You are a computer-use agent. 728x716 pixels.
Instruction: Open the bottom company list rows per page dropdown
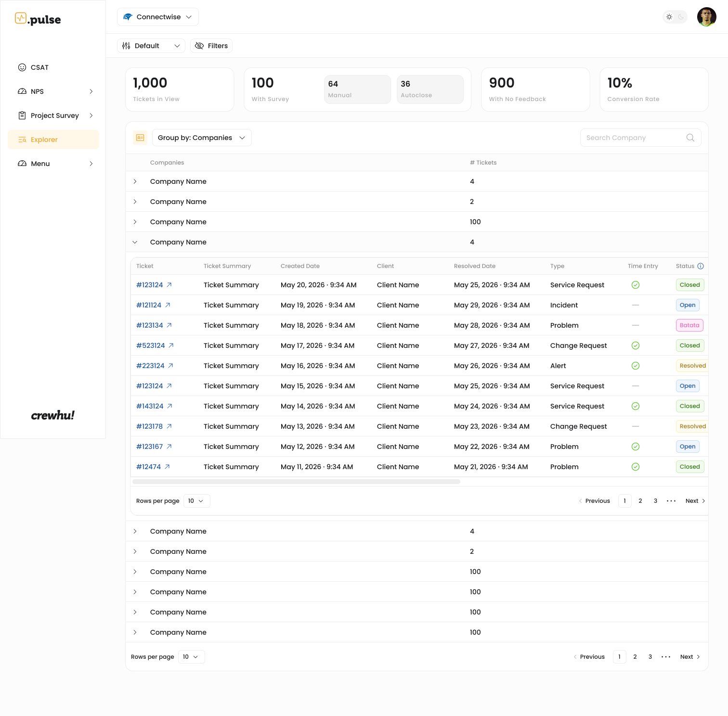click(192, 657)
